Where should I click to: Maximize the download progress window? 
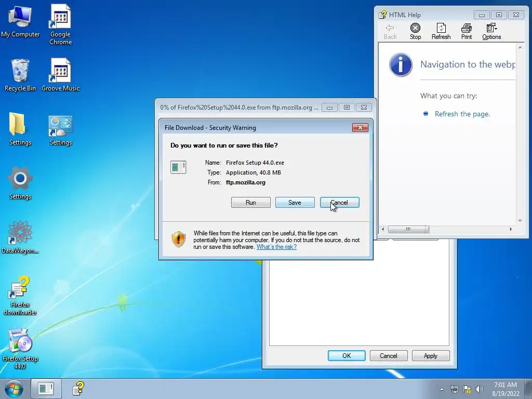pos(347,108)
